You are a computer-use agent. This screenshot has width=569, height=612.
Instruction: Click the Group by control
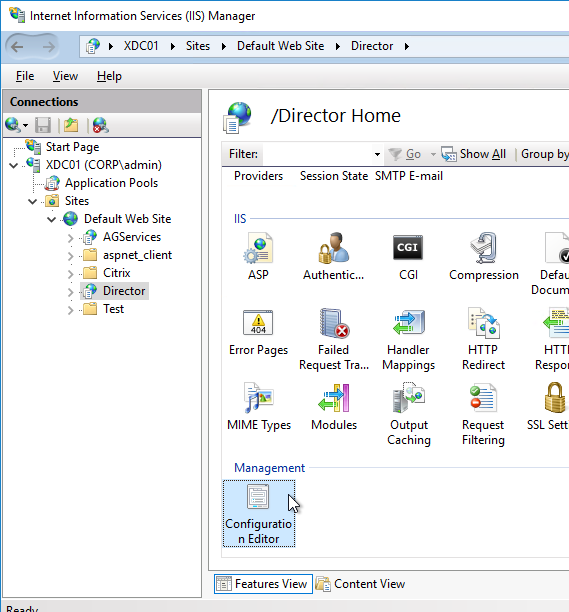pyautogui.click(x=545, y=154)
